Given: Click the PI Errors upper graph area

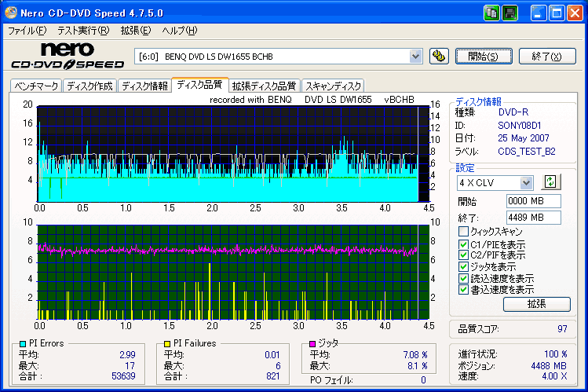Looking at the screenshot, I should pos(233,154).
